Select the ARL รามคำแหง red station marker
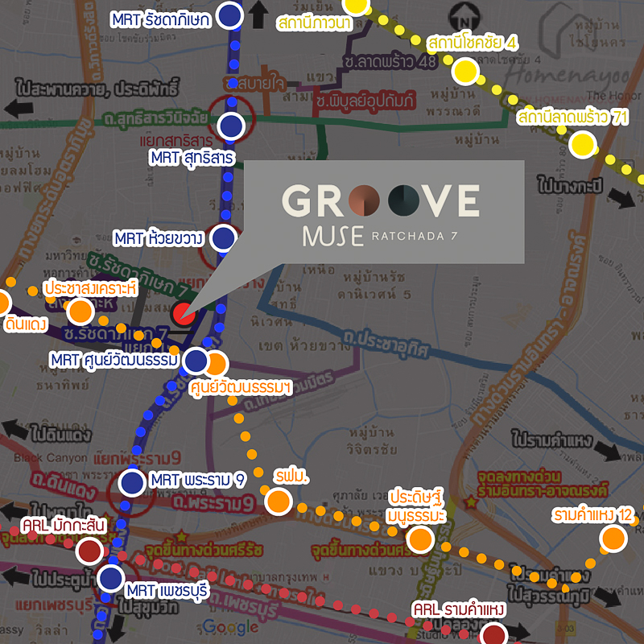The image size is (644, 644). click(493, 634)
